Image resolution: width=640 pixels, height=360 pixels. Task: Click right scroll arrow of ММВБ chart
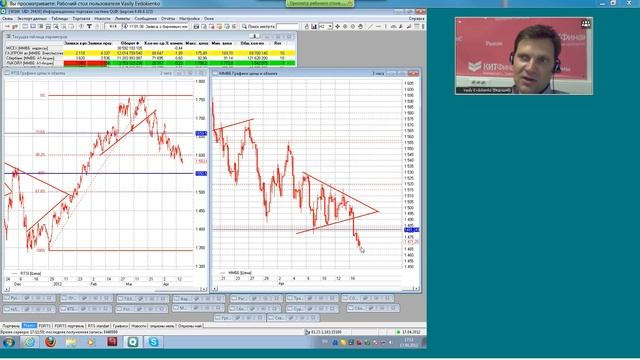pos(416,289)
